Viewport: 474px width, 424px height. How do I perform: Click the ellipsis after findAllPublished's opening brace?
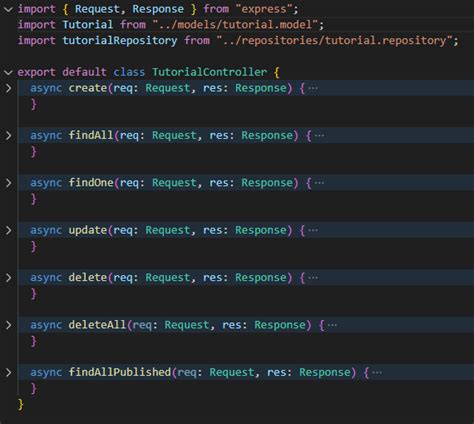point(377,372)
